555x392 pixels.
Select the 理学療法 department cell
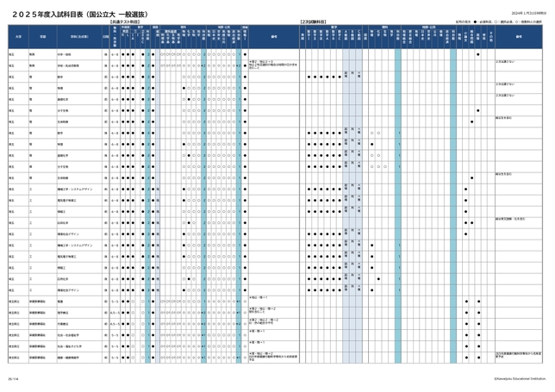coord(63,311)
